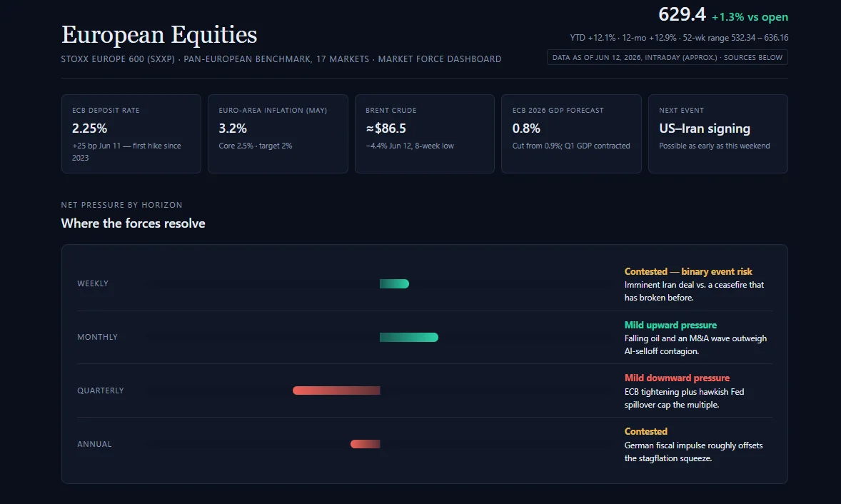
Task: Select the MONTHLY horizon label
Action: pyautogui.click(x=97, y=337)
